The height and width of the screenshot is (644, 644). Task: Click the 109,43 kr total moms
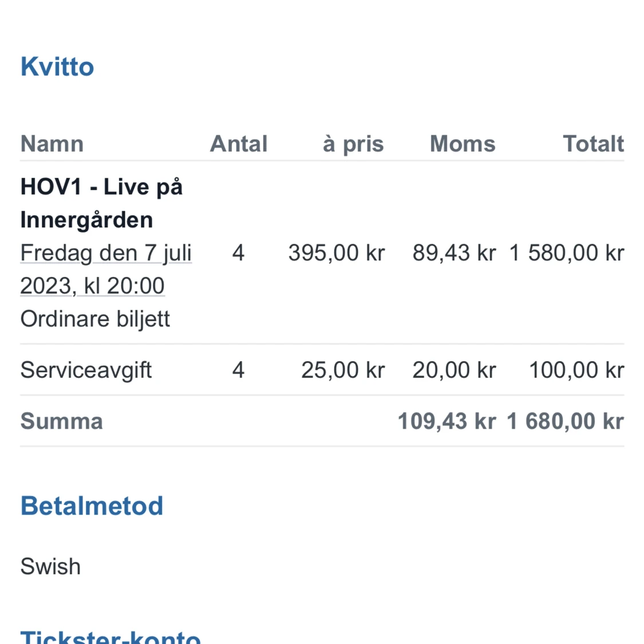447,421
